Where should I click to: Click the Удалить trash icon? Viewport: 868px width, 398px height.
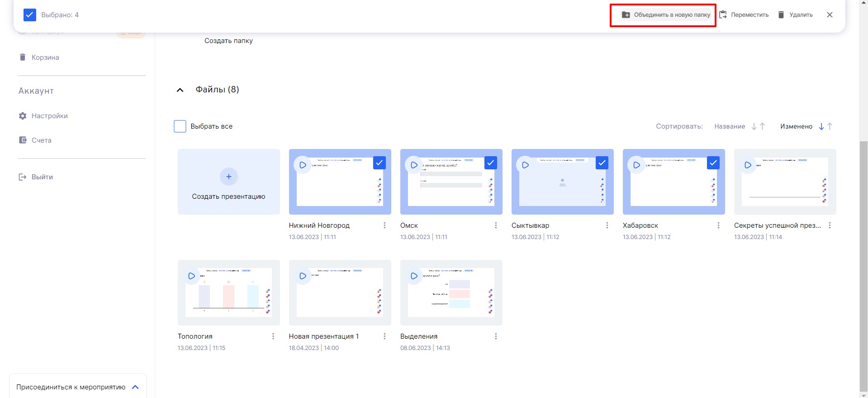[781, 15]
